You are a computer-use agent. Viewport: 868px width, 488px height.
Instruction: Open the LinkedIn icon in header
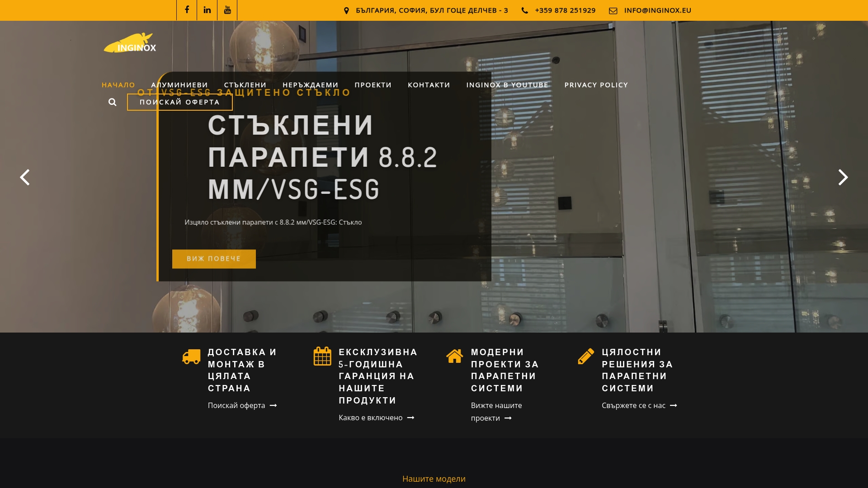click(207, 10)
